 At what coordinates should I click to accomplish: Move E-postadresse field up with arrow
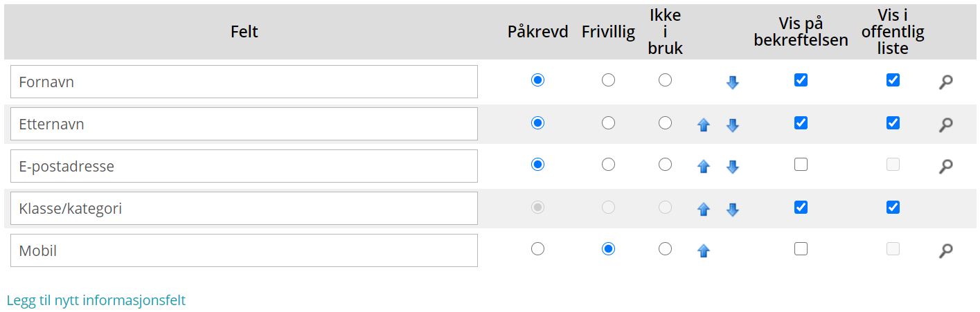(x=704, y=167)
